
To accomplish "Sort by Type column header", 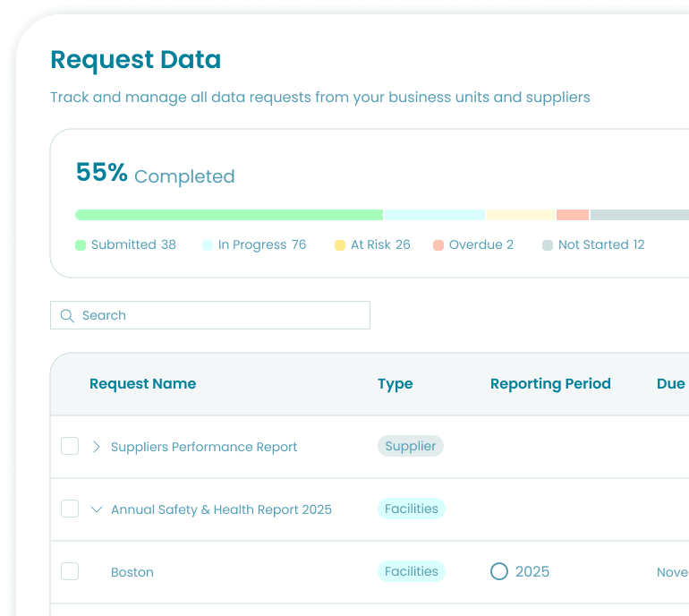I will click(x=395, y=384).
